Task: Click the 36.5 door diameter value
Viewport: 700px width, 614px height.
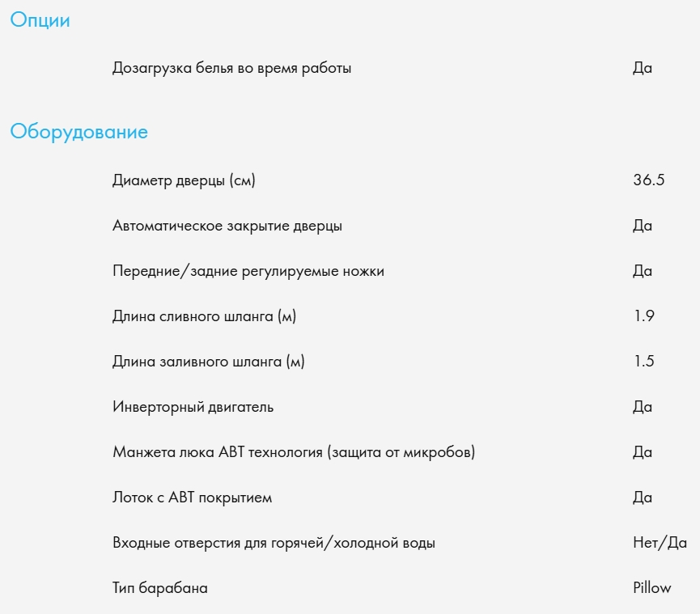Action: 648,180
